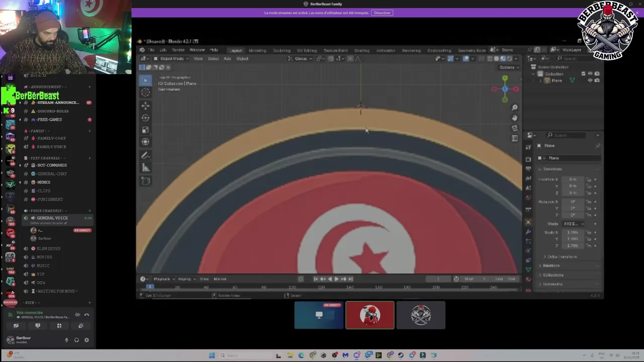This screenshot has width=644, height=362.
Task: Select the Scale tool in Blender toolbar
Action: tap(145, 130)
